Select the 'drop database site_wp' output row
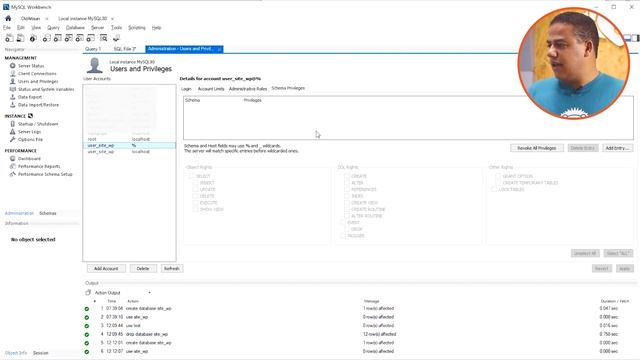The width and height of the screenshot is (640, 360). click(x=359, y=334)
